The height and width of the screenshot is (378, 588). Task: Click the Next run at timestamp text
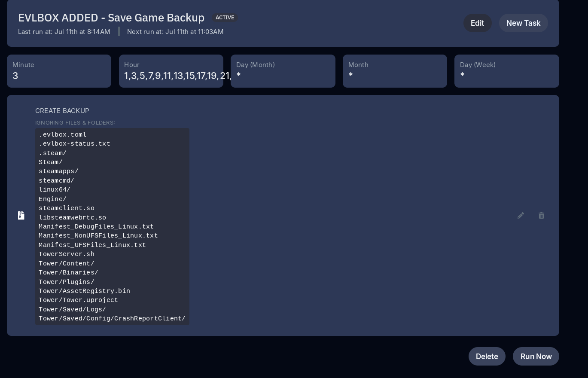click(175, 32)
